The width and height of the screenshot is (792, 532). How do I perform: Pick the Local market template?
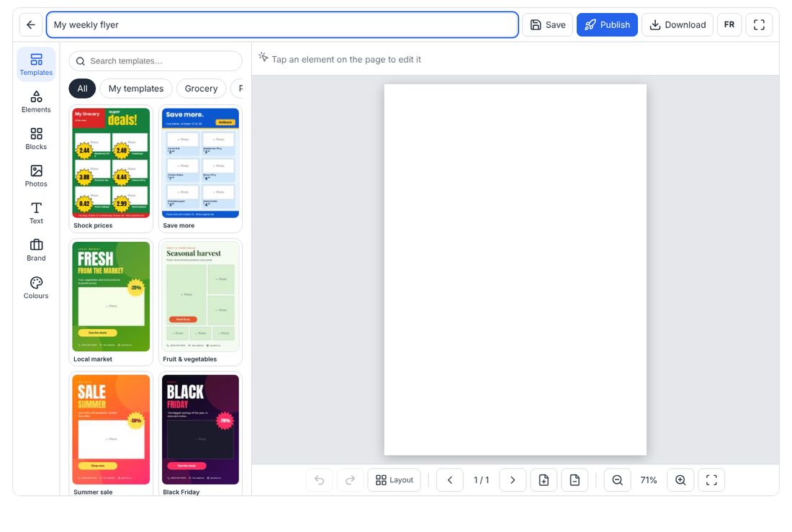pos(111,302)
